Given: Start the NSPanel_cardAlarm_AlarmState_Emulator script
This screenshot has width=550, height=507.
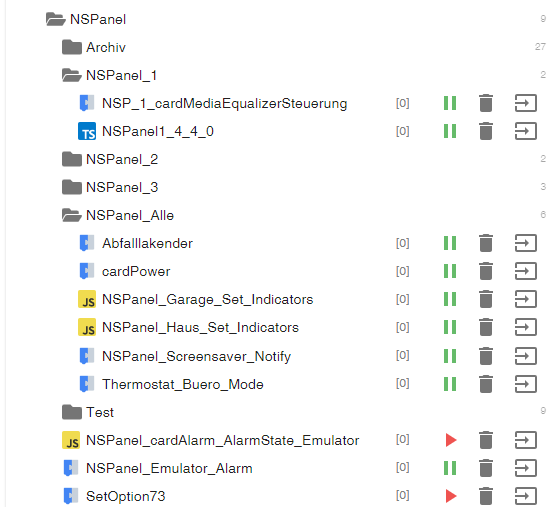Looking at the screenshot, I should [451, 440].
